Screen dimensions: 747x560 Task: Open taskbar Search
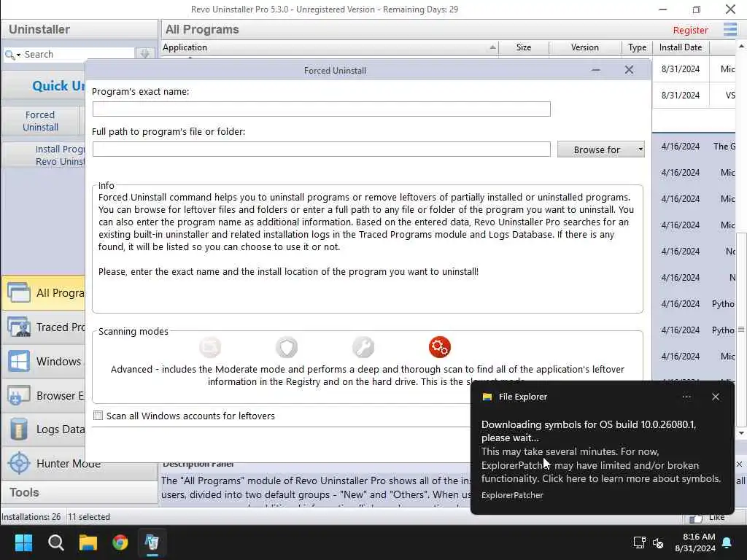55,542
